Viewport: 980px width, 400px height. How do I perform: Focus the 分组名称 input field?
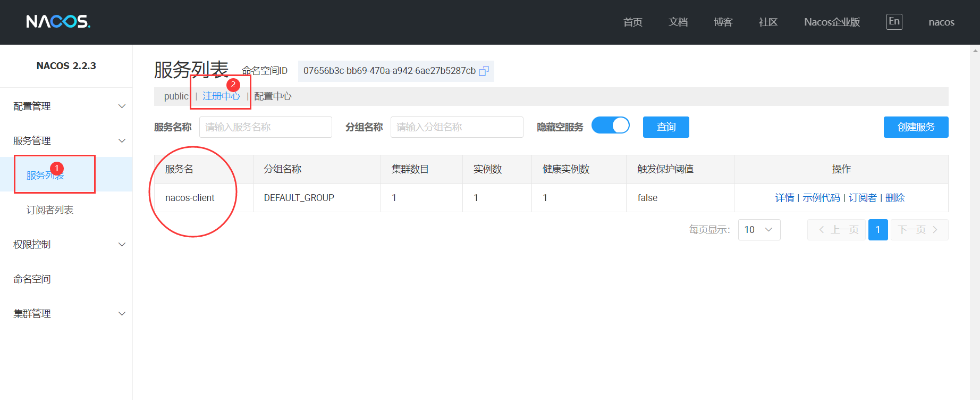[457, 127]
